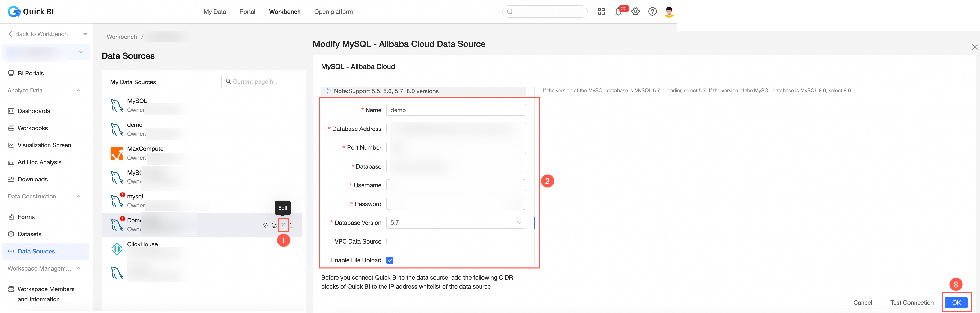Click the trash delete icon for the Demo source
Screen dimensions: 980x313
click(x=291, y=225)
